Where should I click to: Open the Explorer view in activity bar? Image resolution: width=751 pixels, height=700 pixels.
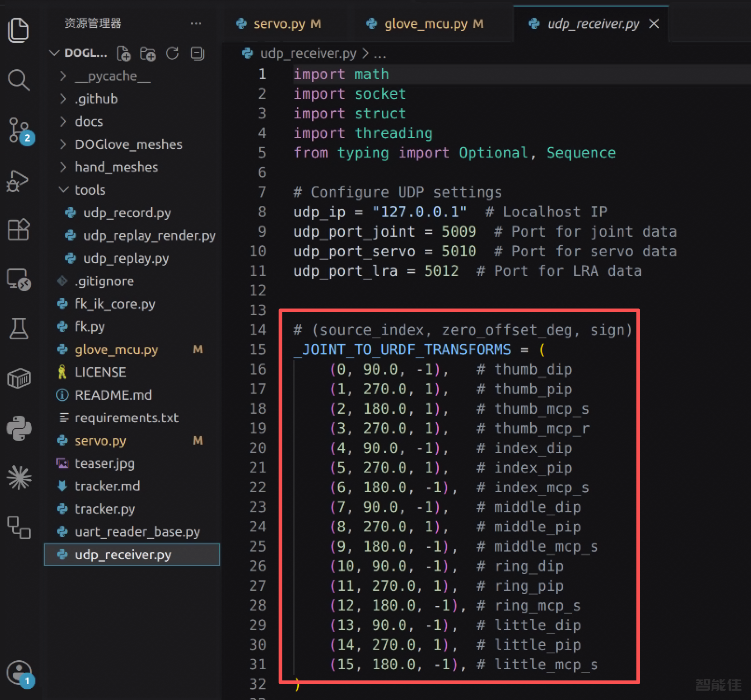(19, 30)
